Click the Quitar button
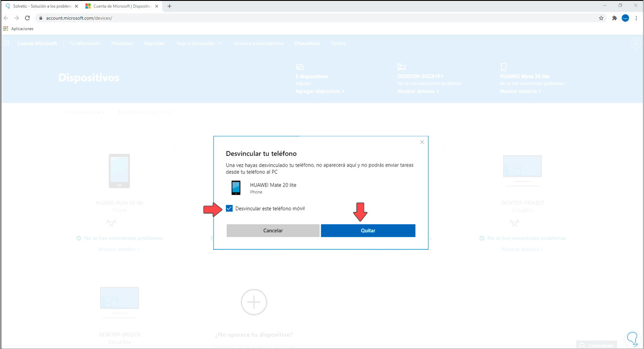This screenshot has width=644, height=349. click(368, 230)
